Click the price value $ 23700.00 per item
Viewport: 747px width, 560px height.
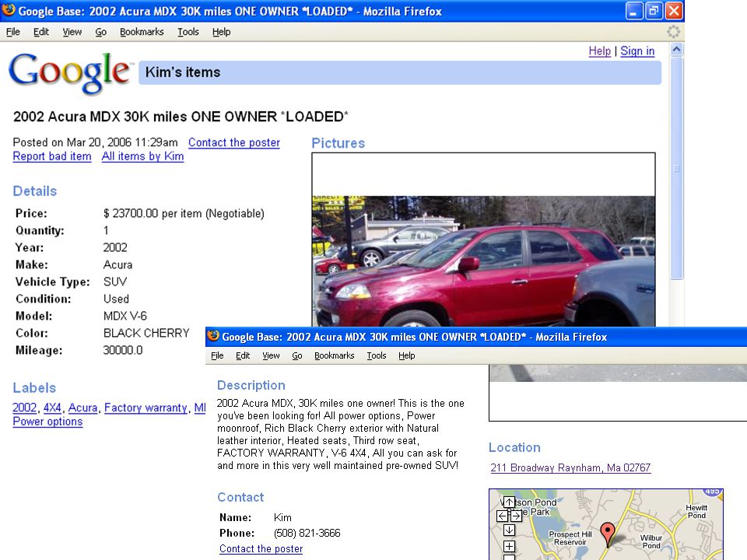pos(184,213)
